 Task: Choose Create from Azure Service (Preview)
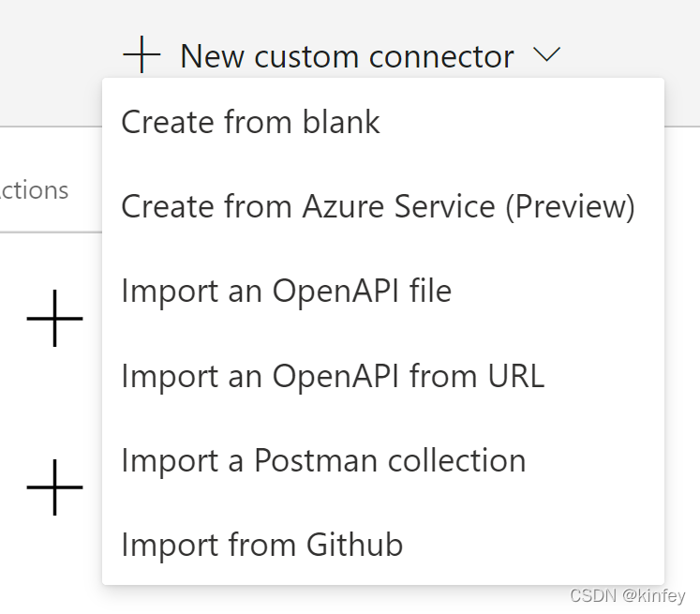[378, 206]
